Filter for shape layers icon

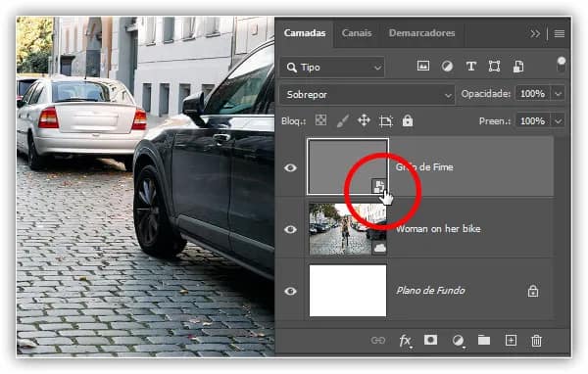(494, 67)
